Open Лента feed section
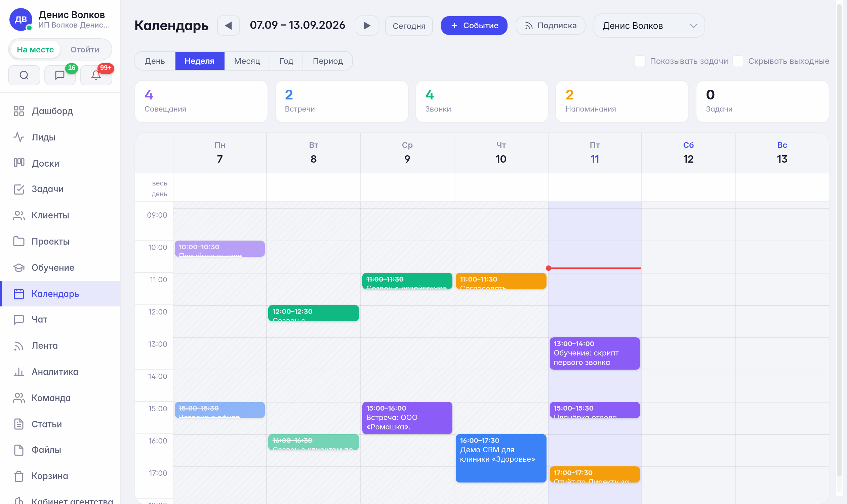The height and width of the screenshot is (504, 847). 61,346
